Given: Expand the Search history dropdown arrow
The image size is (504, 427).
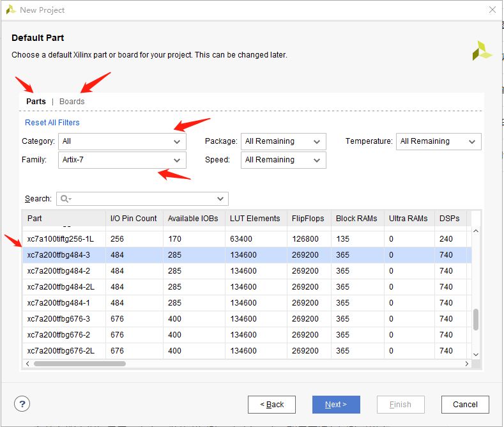Looking at the screenshot, I should (220, 199).
